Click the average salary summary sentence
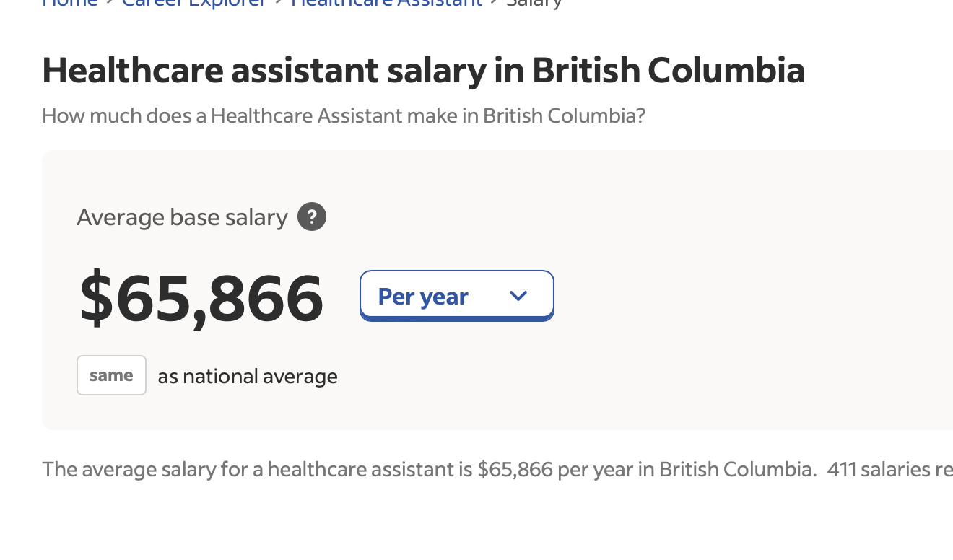This screenshot has height=560, width=953. pyautogui.click(x=429, y=469)
